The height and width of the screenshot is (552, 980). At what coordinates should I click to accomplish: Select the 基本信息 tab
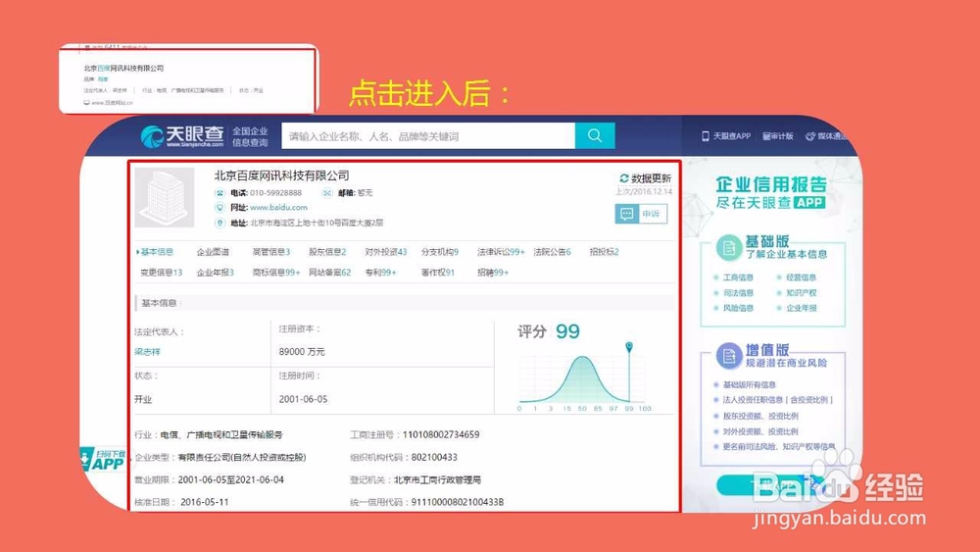coord(156,252)
